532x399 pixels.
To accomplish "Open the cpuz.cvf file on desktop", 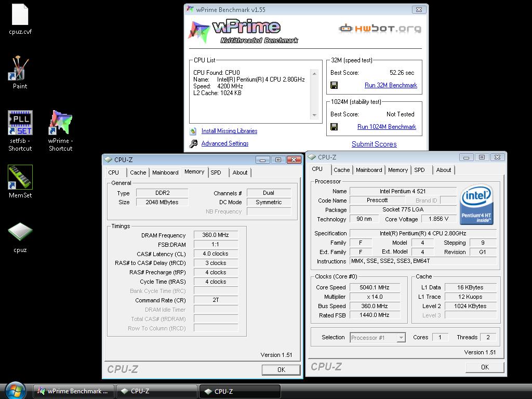I will pos(20,19).
